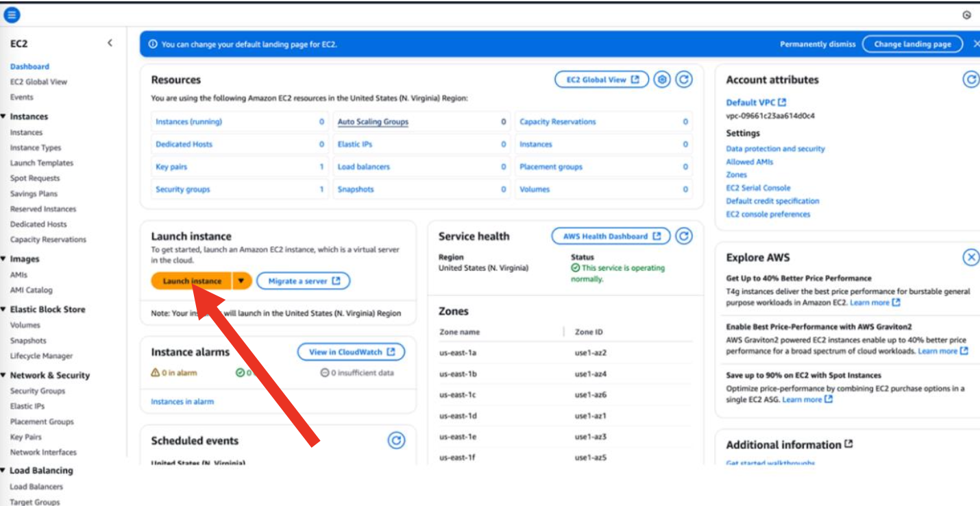980x506 pixels.
Task: Open the Launch instance dropdown arrow
Action: coord(242,281)
